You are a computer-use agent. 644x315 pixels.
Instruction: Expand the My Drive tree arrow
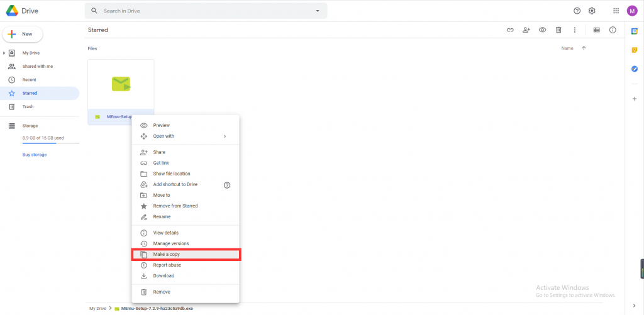[x=4, y=53]
